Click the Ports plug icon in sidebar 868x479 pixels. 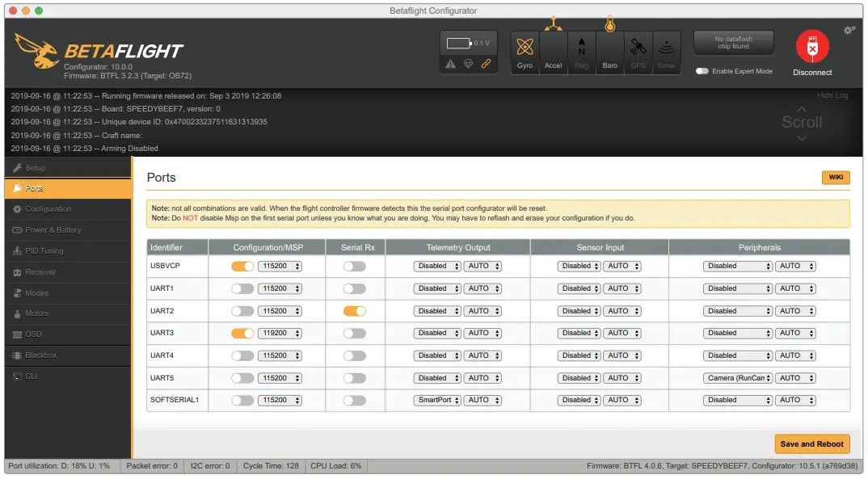pyautogui.click(x=17, y=189)
